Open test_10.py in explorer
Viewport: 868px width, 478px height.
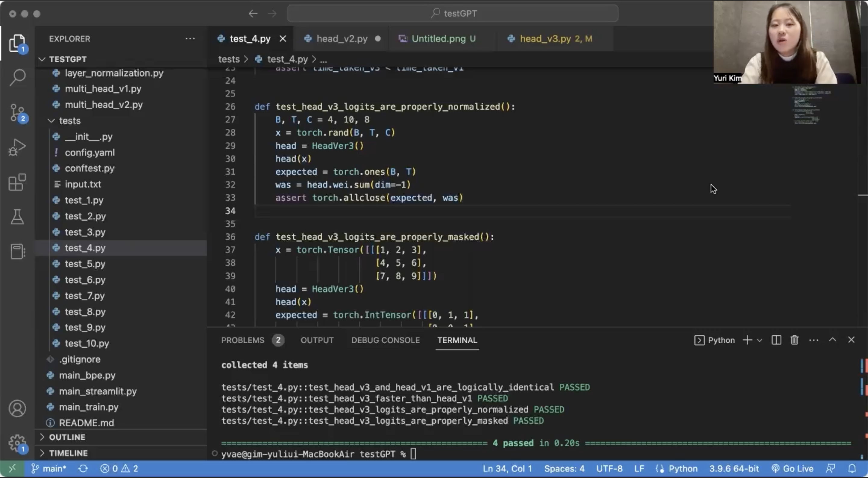(x=121, y=343)
